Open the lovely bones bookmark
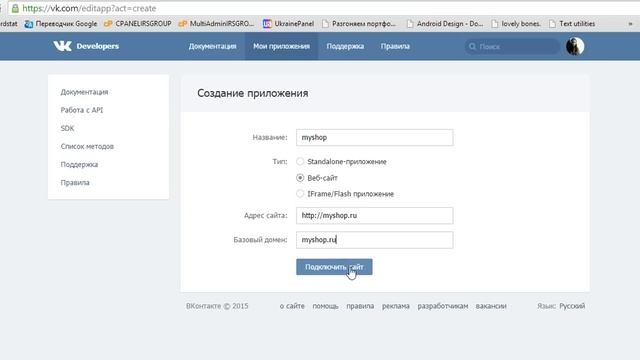This screenshot has width=640, height=360. tap(516, 24)
